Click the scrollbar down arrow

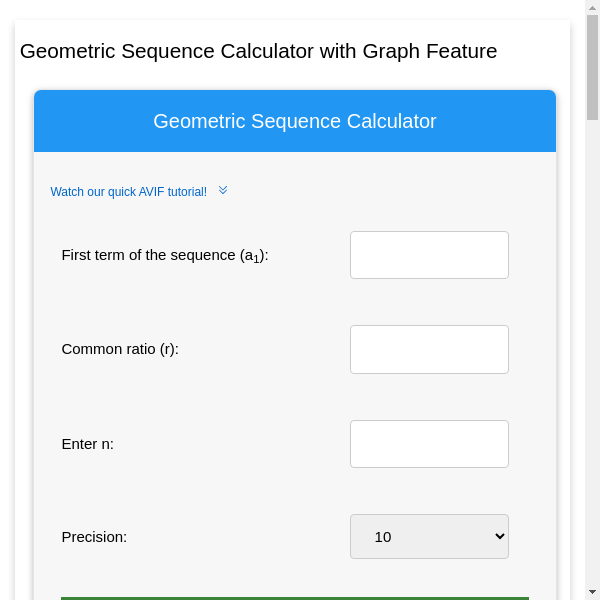coord(592,591)
